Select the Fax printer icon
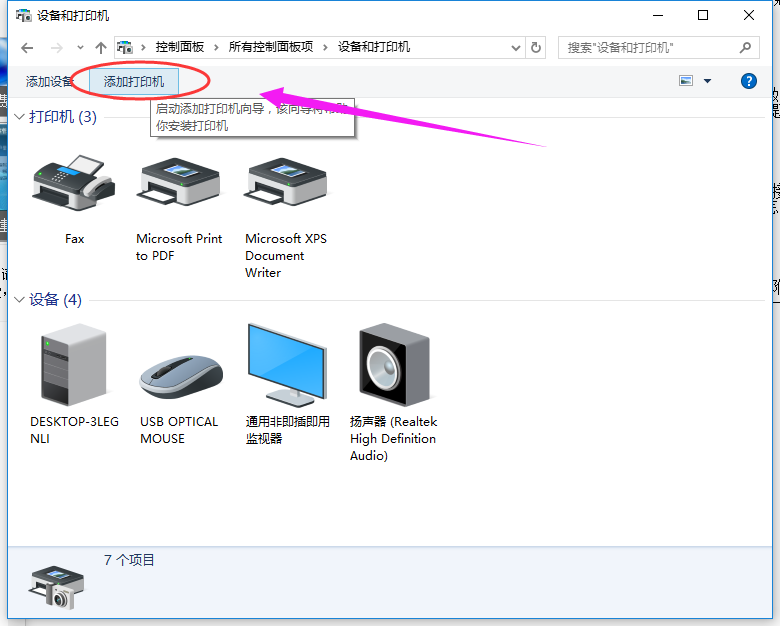 click(74, 183)
